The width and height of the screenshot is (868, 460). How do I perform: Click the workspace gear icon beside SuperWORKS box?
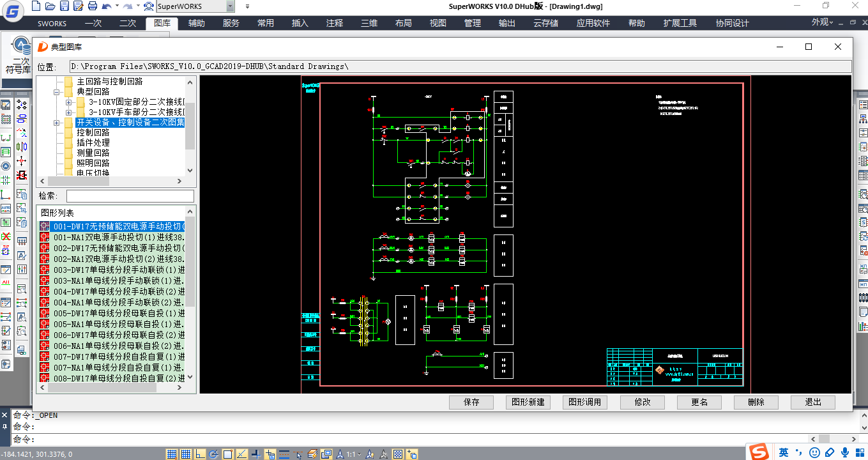(x=149, y=6)
